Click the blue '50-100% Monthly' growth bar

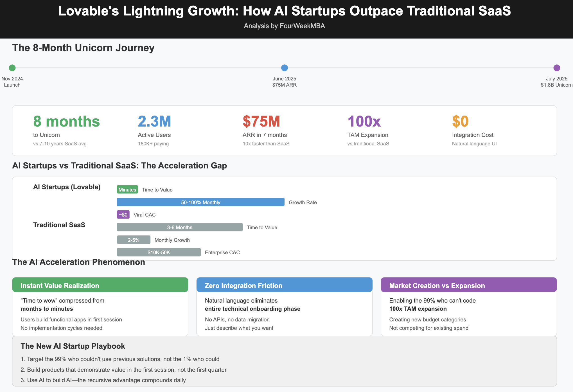200,202
